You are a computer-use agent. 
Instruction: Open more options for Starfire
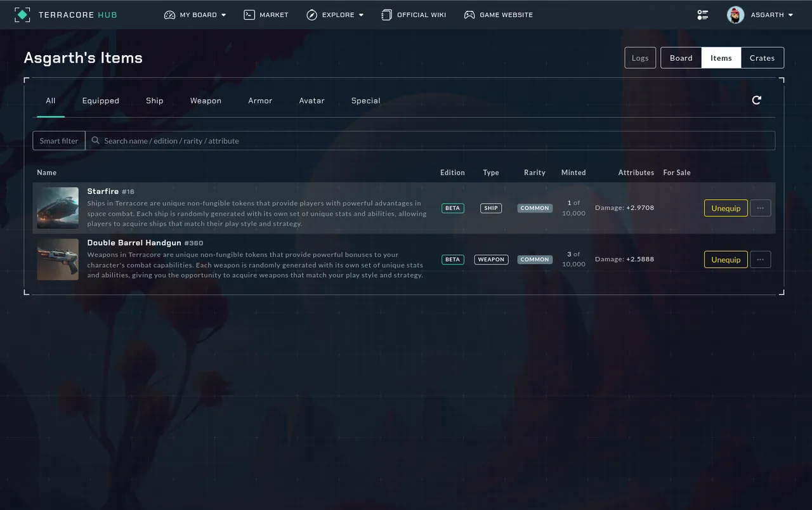pos(761,208)
